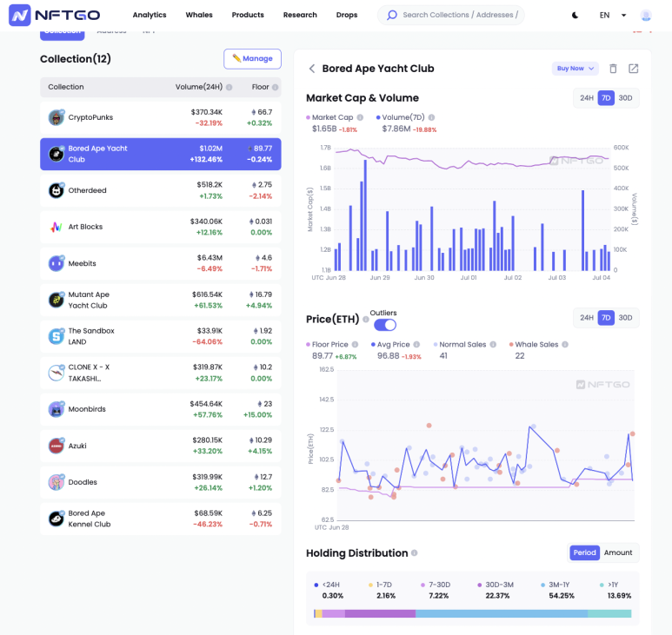Toggle Avg Price legend series

[x=390, y=344]
